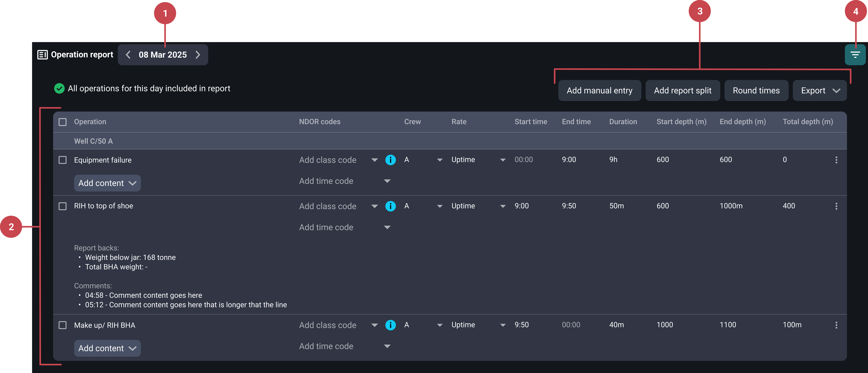Toggle select-all checkbox in Operation header
Screen dimensions: 868x373
[63, 122]
